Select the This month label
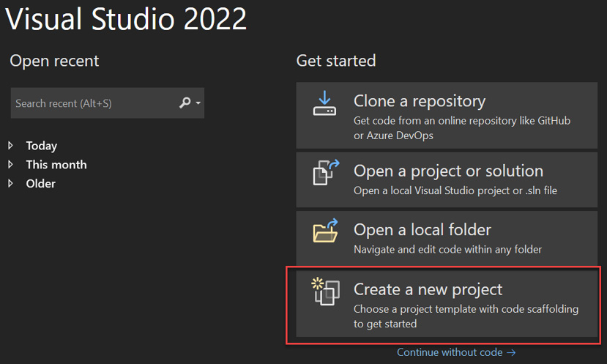The width and height of the screenshot is (607, 364). [x=56, y=165]
